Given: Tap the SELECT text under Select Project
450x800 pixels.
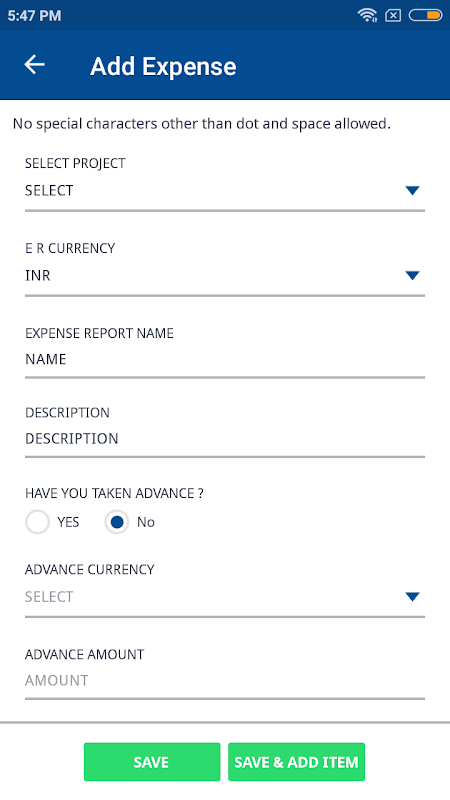Looking at the screenshot, I should click(x=49, y=191).
